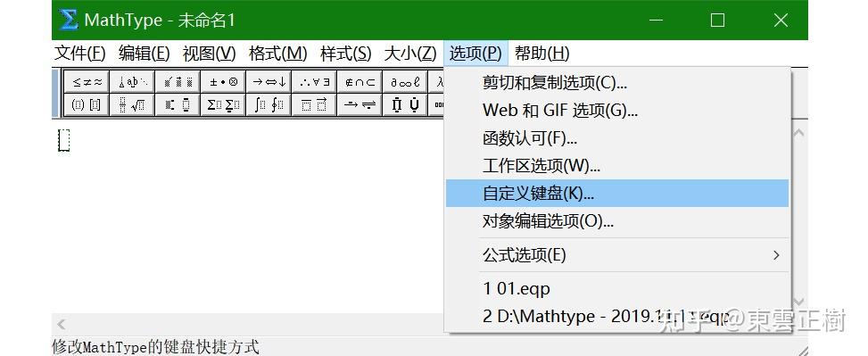Expand the 公式选项(E) submenu
The width and height of the screenshot is (868, 356).
point(617,255)
